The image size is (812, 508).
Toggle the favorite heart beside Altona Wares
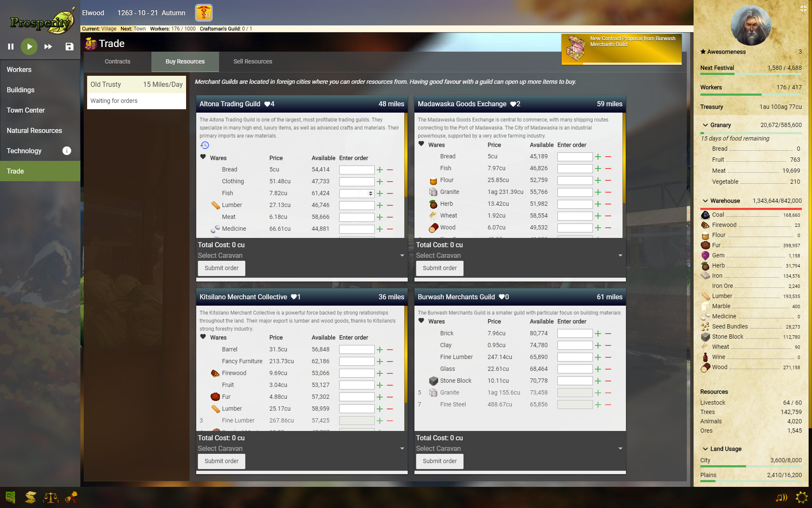[x=203, y=157]
